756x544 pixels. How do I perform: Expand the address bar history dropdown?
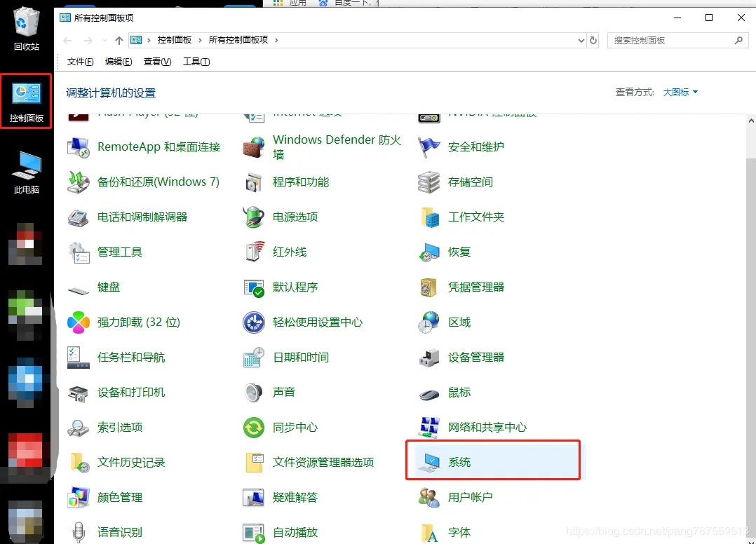pyautogui.click(x=580, y=40)
